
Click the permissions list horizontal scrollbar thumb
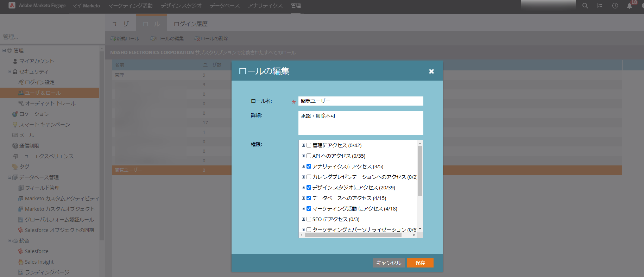click(353, 235)
